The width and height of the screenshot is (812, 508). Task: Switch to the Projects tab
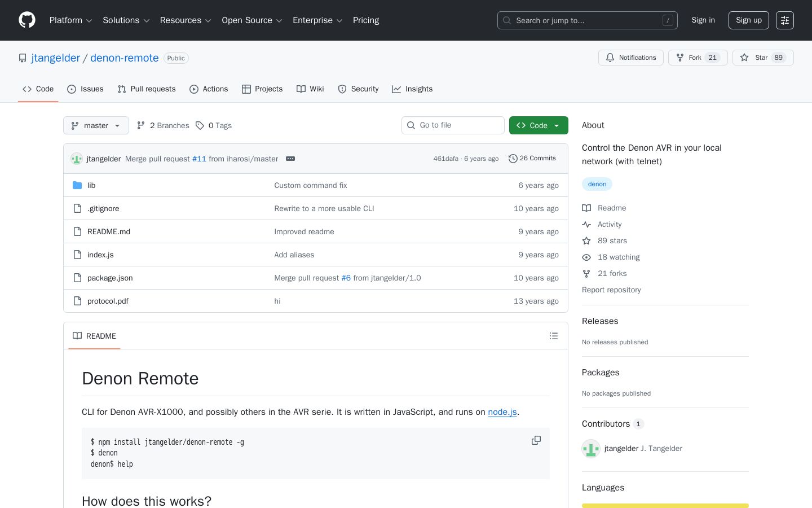tap(262, 89)
